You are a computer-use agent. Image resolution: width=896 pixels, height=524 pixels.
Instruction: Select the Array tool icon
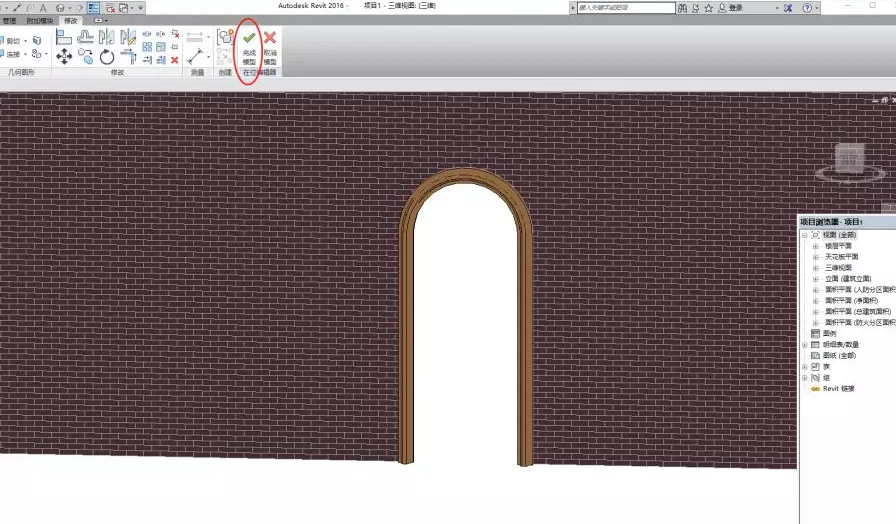[x=147, y=47]
